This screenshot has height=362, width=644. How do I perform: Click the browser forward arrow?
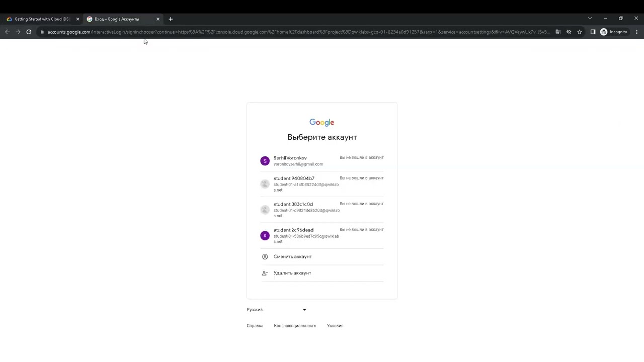point(18,32)
